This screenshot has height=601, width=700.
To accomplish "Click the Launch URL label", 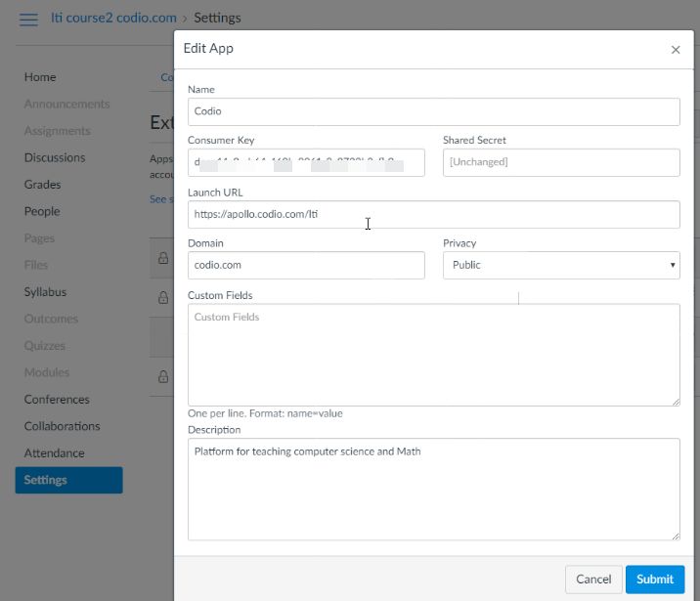I will click(x=215, y=193).
